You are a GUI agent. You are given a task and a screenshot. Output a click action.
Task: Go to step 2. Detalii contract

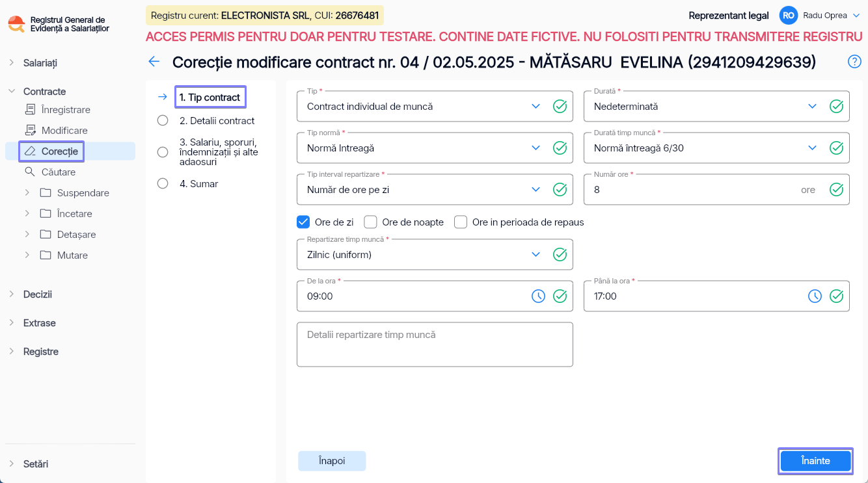pyautogui.click(x=217, y=120)
